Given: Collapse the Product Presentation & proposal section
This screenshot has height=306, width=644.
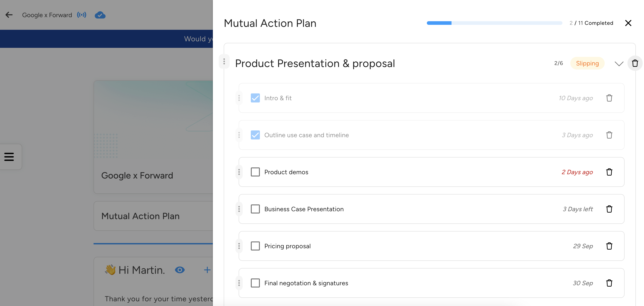Looking at the screenshot, I should pyautogui.click(x=619, y=64).
